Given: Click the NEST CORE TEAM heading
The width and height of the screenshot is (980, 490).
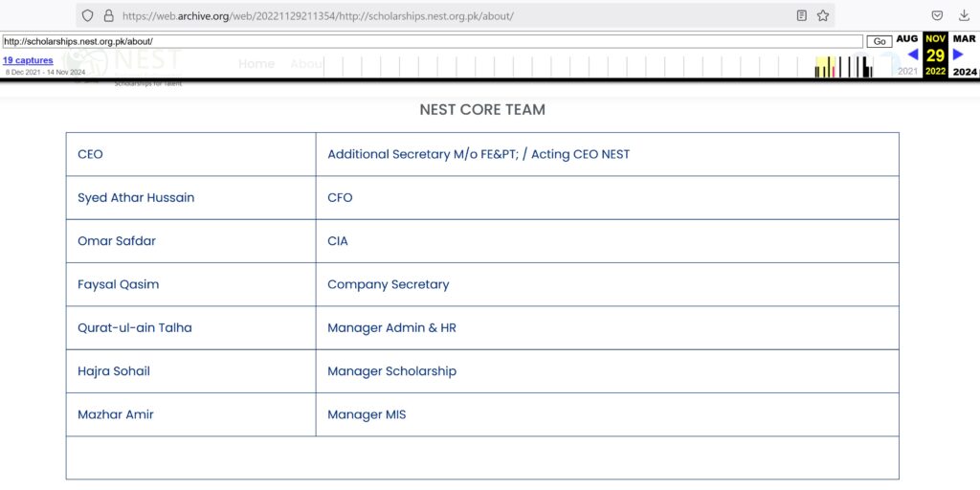Looking at the screenshot, I should click(x=482, y=109).
